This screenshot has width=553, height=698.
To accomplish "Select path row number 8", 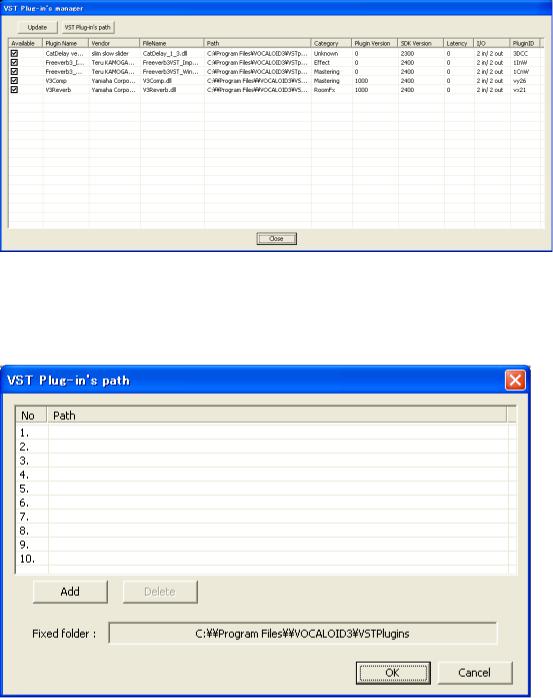I will (x=266, y=531).
